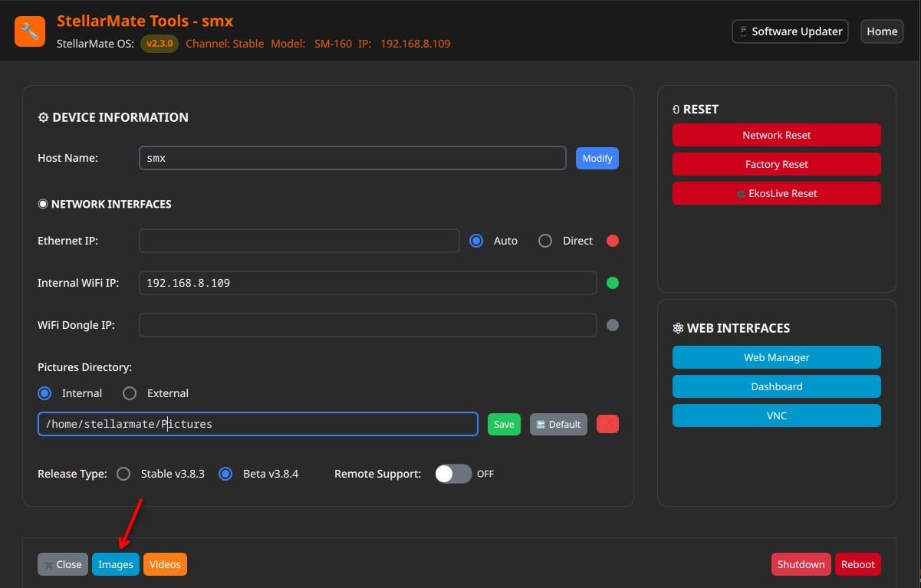Screen dimensions: 921x588
Task: Toggle Remote Support switch
Action: [453, 474]
